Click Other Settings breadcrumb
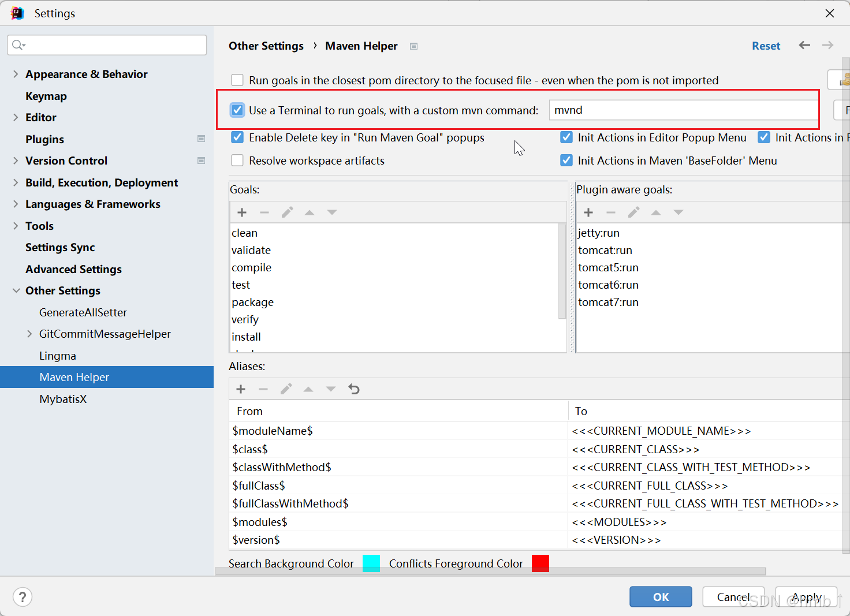 266,46
